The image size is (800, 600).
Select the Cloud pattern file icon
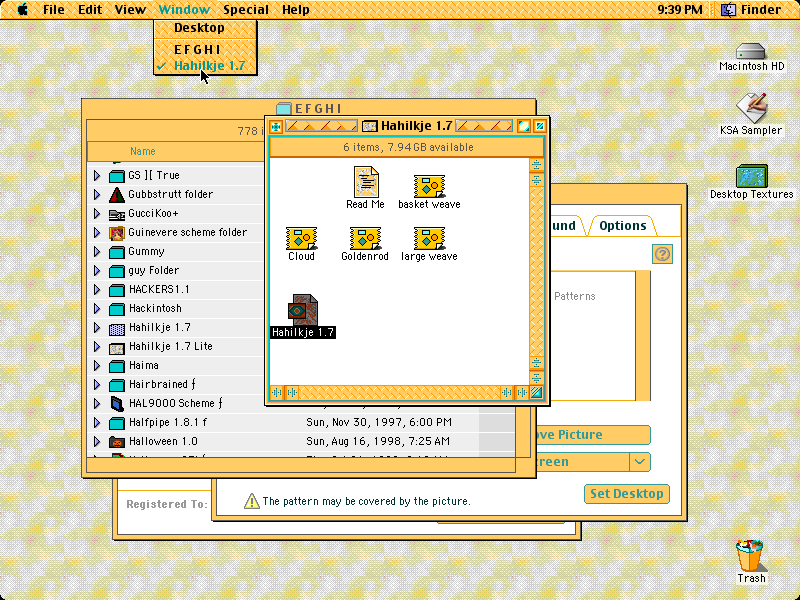coord(301,238)
